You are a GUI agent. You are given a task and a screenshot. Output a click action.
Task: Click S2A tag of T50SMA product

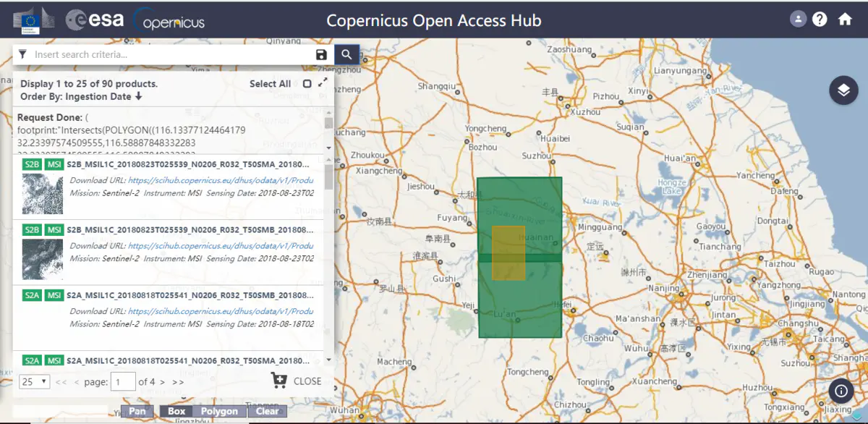pyautogui.click(x=32, y=360)
